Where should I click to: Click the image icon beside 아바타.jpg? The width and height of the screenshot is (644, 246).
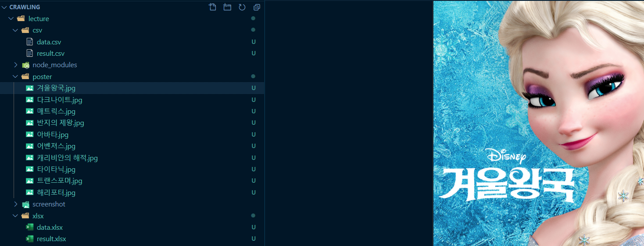pyautogui.click(x=30, y=134)
